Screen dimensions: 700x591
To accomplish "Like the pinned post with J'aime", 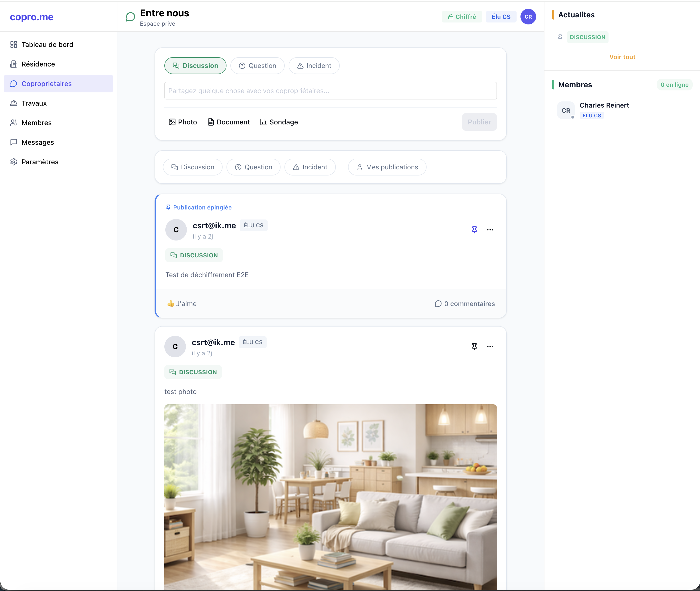I will click(182, 304).
